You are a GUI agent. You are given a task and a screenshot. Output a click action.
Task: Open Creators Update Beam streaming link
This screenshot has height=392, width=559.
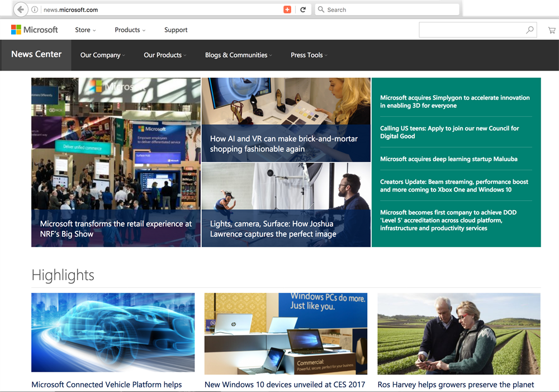(454, 186)
